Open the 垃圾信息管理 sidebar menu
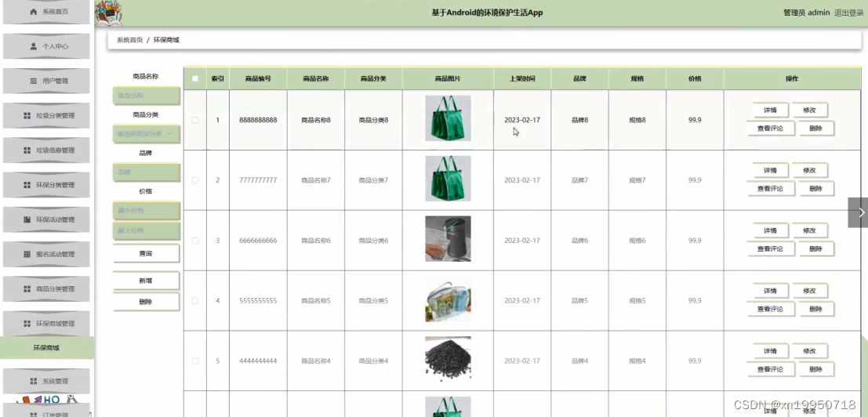This screenshot has height=417, width=868. coord(46,150)
